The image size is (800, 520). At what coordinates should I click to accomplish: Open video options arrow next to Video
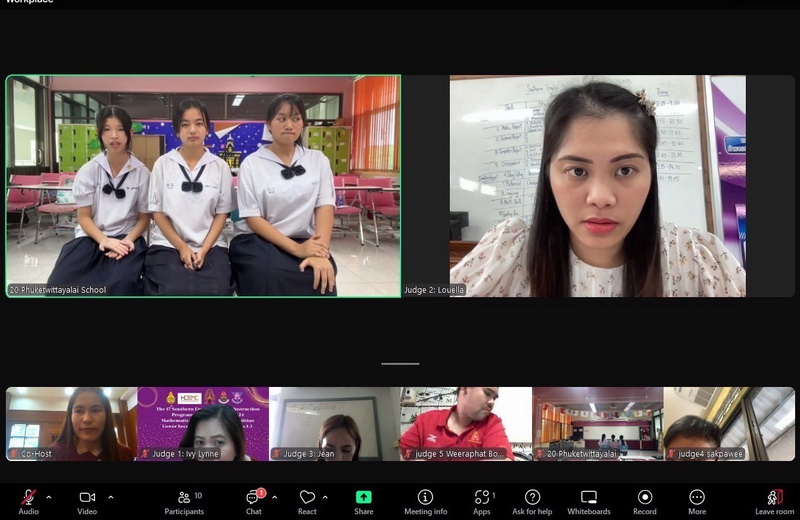click(111, 497)
